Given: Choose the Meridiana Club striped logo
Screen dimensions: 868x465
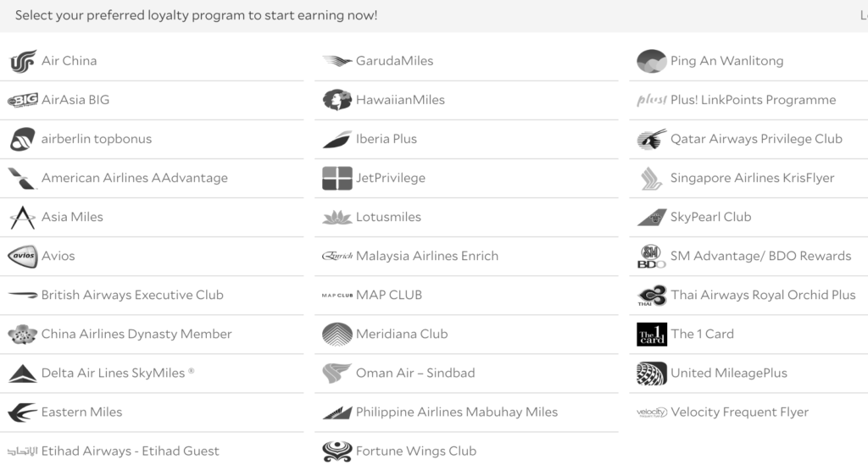Looking at the screenshot, I should [337, 335].
